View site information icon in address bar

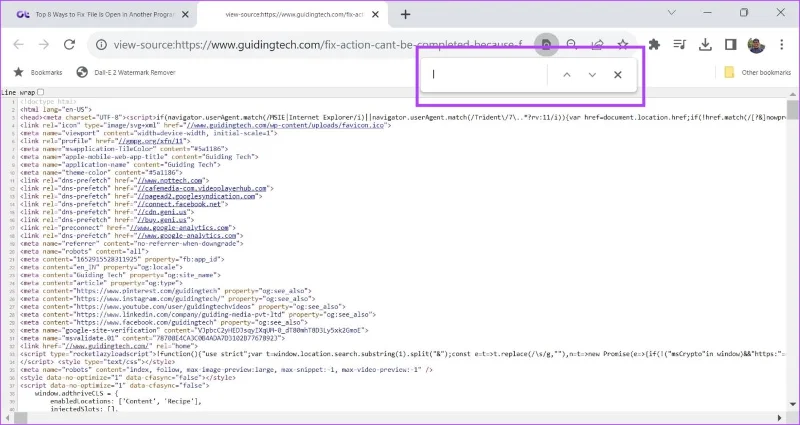pyautogui.click(x=102, y=45)
